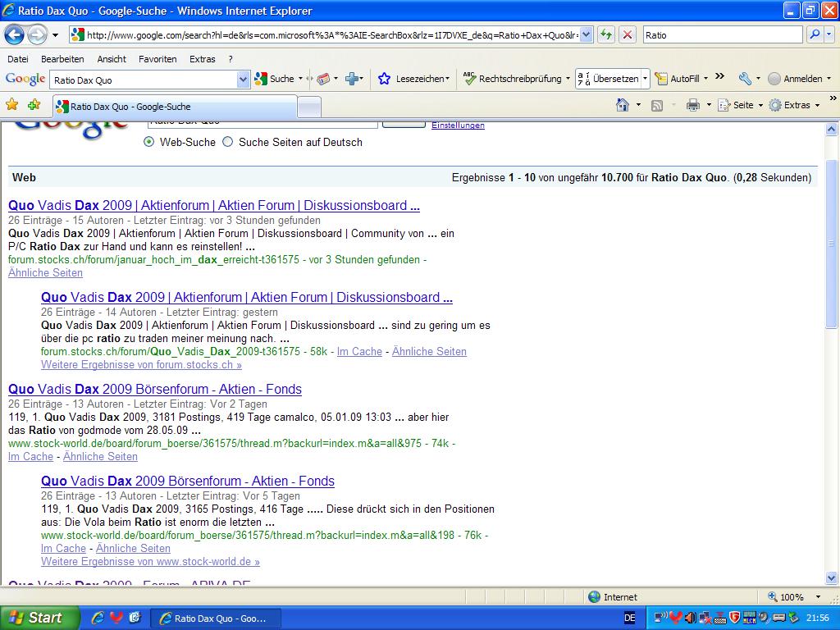840x630 pixels.
Task: Click the AutoFill button
Action: (677, 79)
